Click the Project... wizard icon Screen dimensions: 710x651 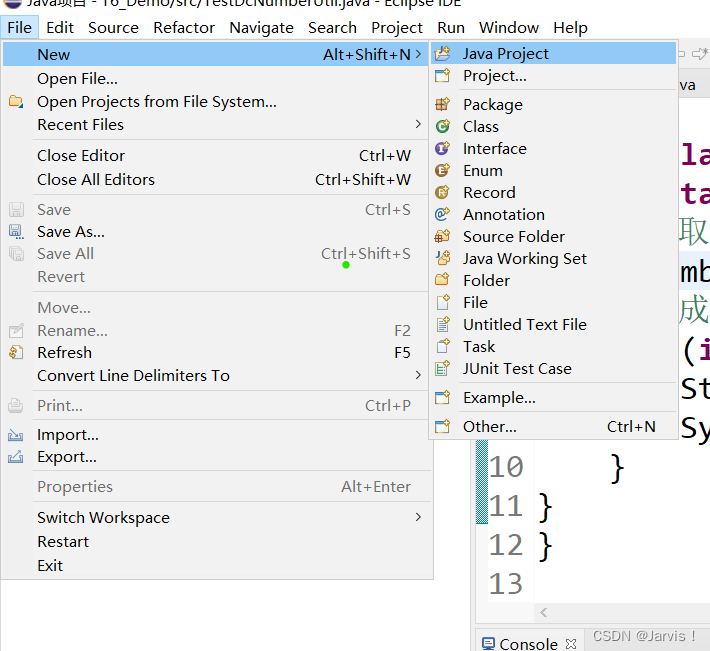pyautogui.click(x=442, y=76)
